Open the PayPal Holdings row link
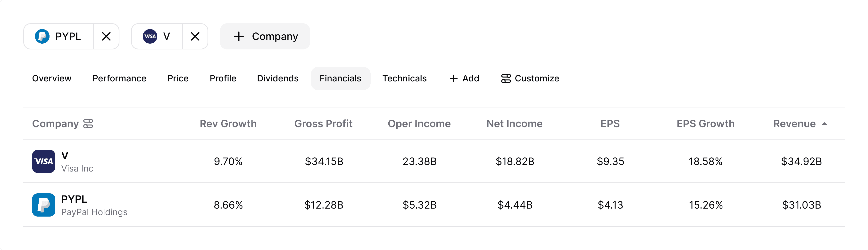The height and width of the screenshot is (250, 868). click(94, 212)
